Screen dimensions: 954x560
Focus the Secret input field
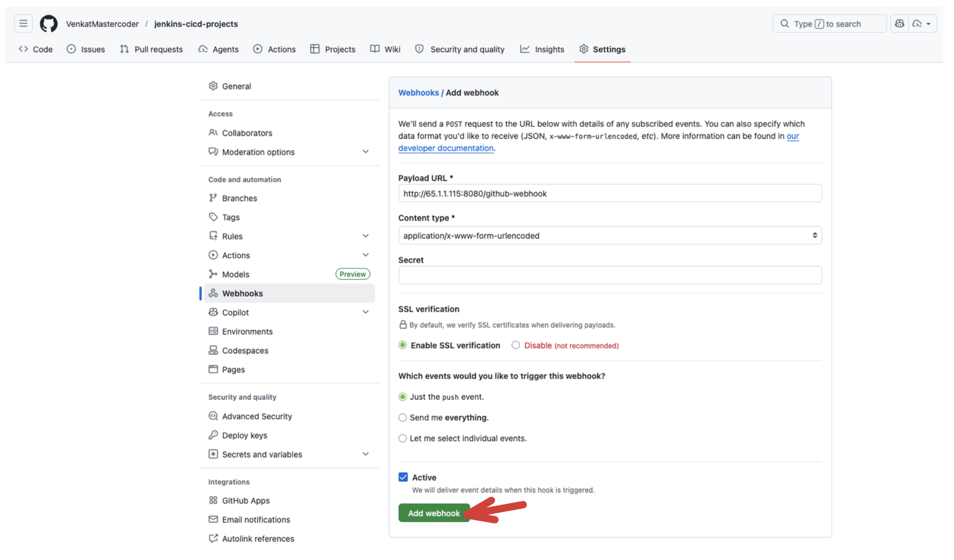pos(610,275)
